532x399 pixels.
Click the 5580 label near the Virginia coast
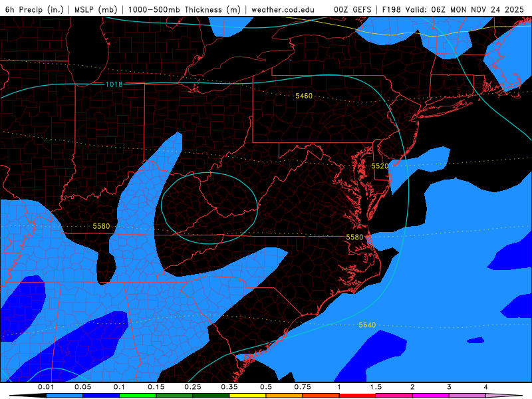click(354, 237)
